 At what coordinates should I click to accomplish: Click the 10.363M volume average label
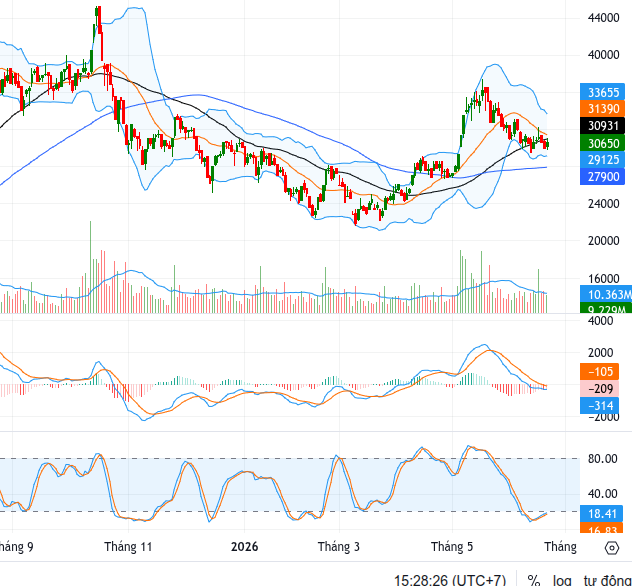[x=606, y=294]
